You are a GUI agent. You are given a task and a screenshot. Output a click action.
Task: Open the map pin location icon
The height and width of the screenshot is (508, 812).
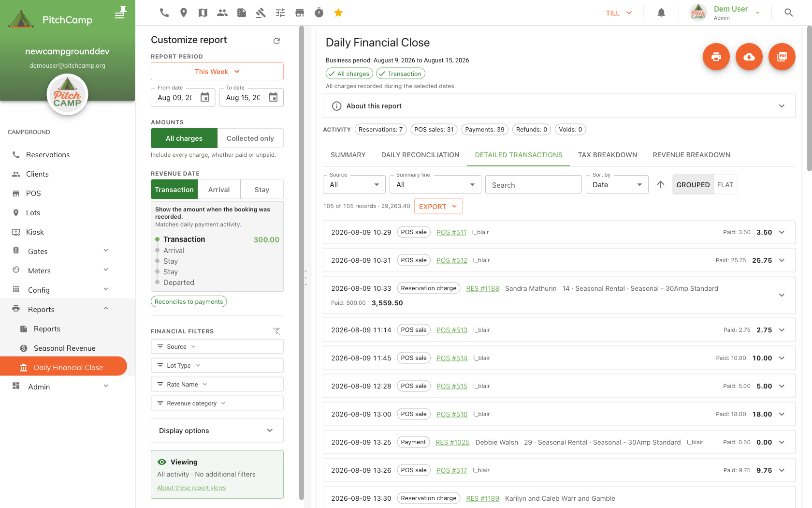click(184, 13)
